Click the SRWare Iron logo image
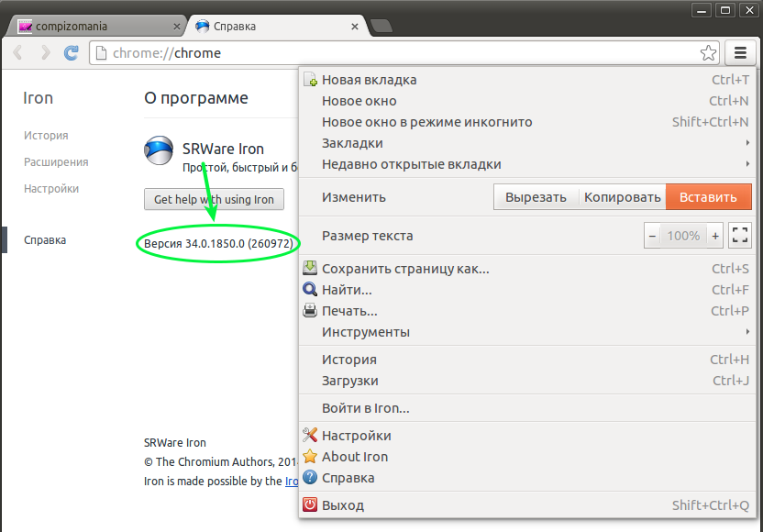This screenshot has height=532, width=763. point(159,150)
